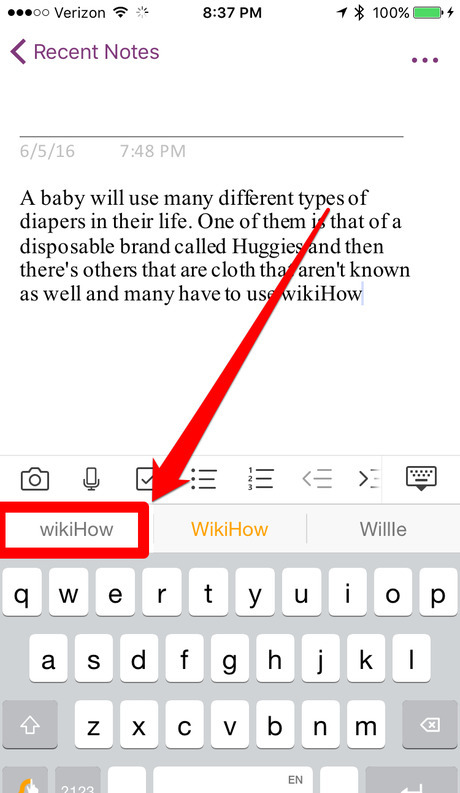460x793 pixels.
Task: Open the three-dot more options menu
Action: [425, 60]
